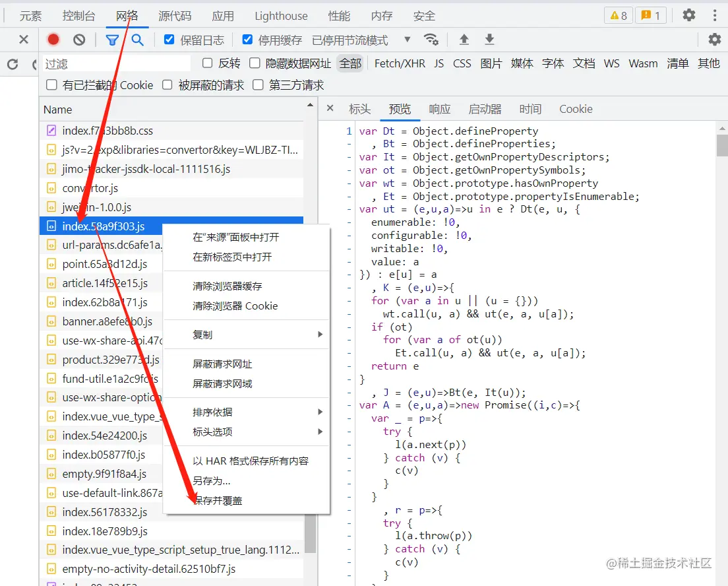The image size is (728, 586).
Task: Click JS icon beside index.18e789b9.js
Action: coord(51,531)
